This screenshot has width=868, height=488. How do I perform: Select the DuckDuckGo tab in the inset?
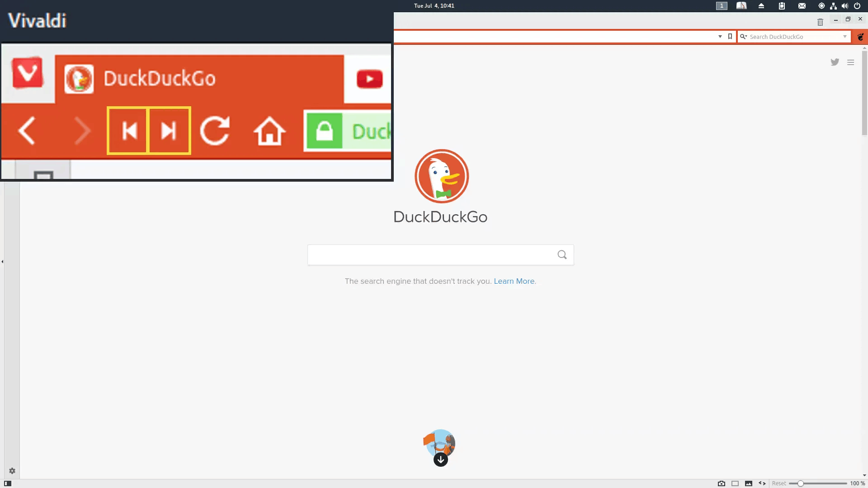199,79
